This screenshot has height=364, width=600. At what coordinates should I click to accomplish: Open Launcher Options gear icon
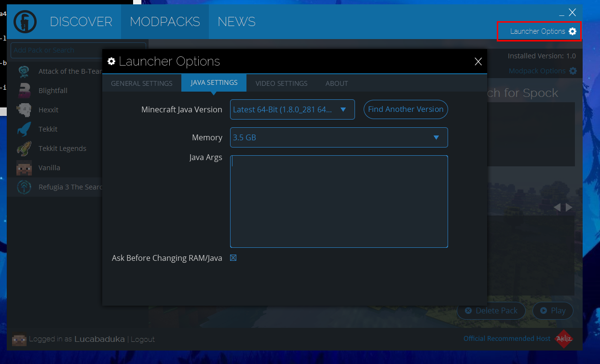point(573,31)
